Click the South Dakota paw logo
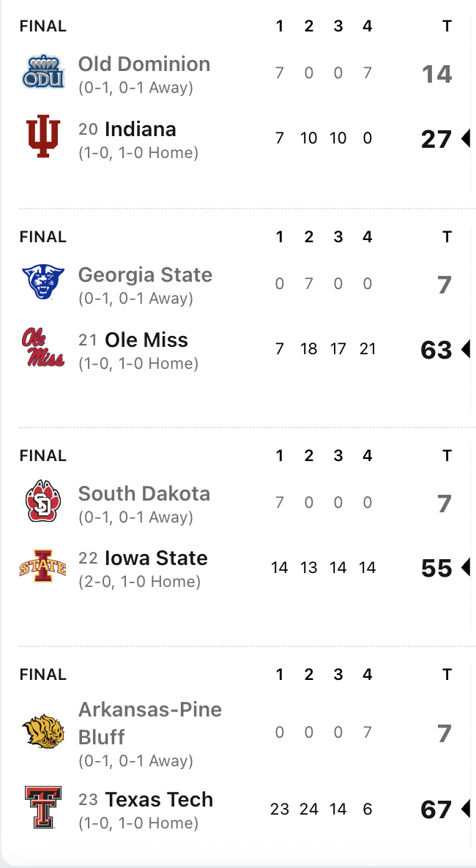The height and width of the screenshot is (868, 476). click(43, 501)
